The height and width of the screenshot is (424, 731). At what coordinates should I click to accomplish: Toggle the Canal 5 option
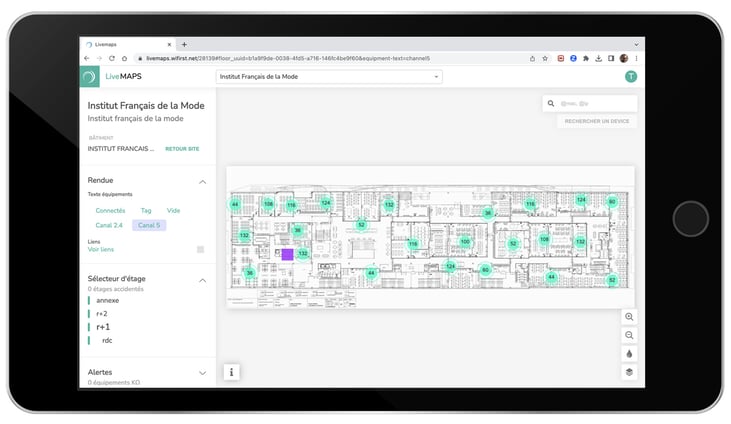click(x=149, y=225)
